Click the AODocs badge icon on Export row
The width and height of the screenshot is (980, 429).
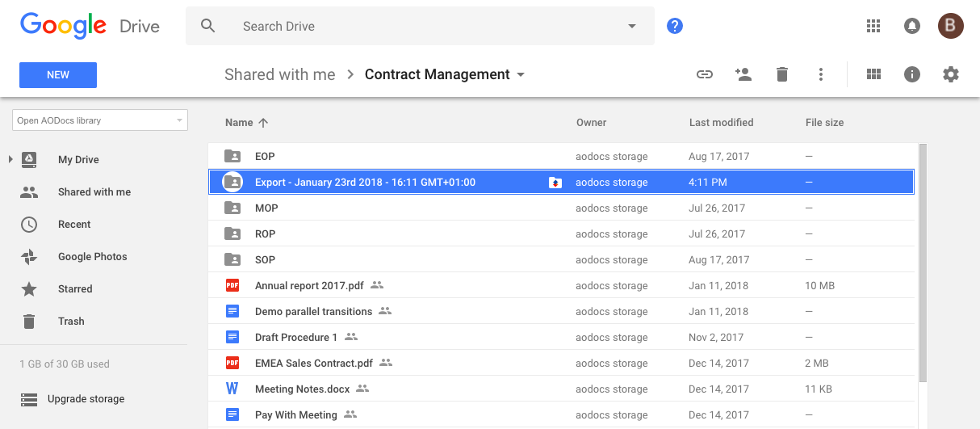(x=555, y=183)
